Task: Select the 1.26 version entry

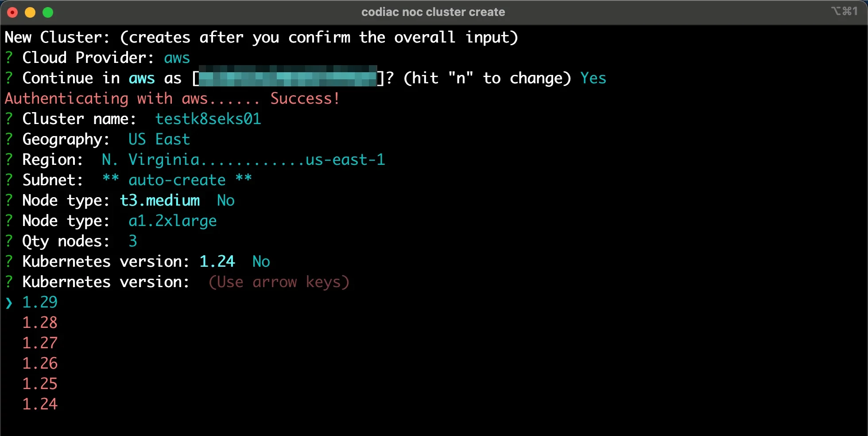Action: click(40, 363)
